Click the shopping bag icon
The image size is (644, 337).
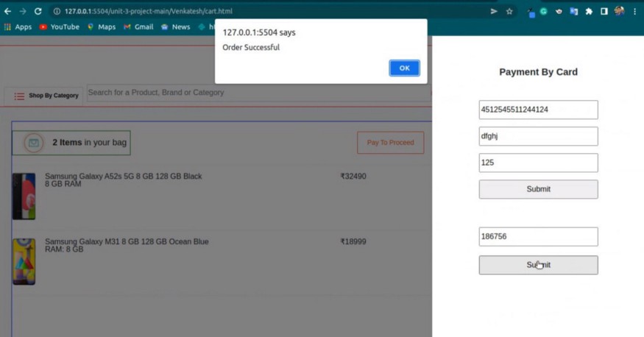[34, 143]
